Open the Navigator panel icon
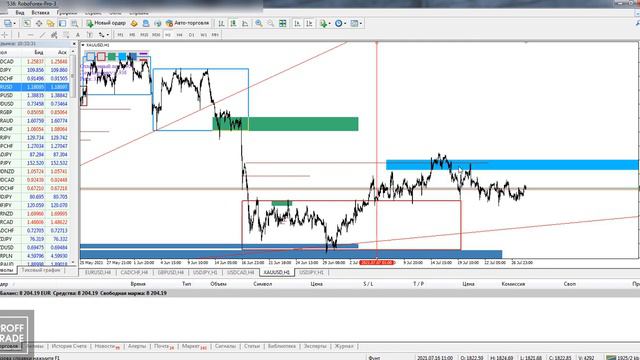 coord(51,23)
